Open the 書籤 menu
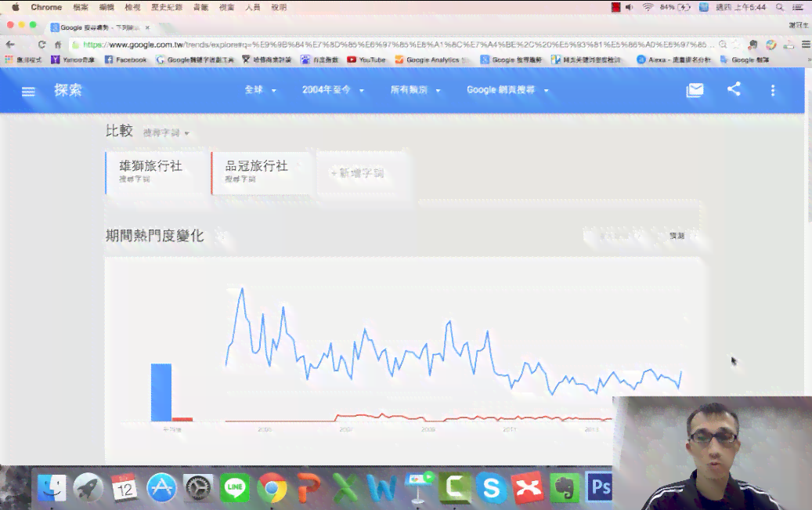 click(x=201, y=7)
